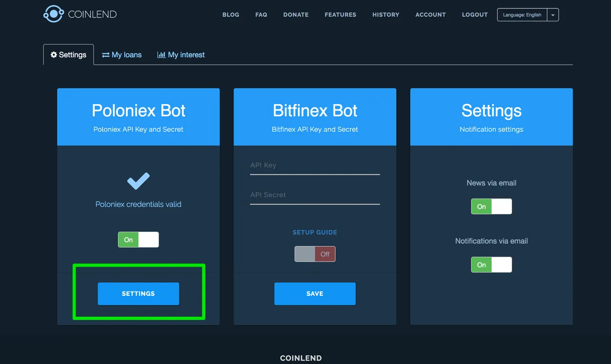This screenshot has height=364, width=611.
Task: Click Logout in the navigation bar
Action: tap(475, 15)
